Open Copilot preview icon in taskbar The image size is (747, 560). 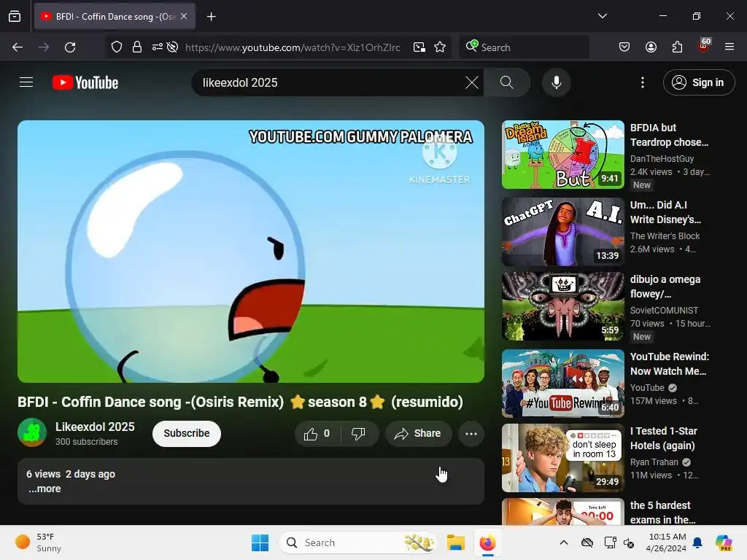[724, 542]
